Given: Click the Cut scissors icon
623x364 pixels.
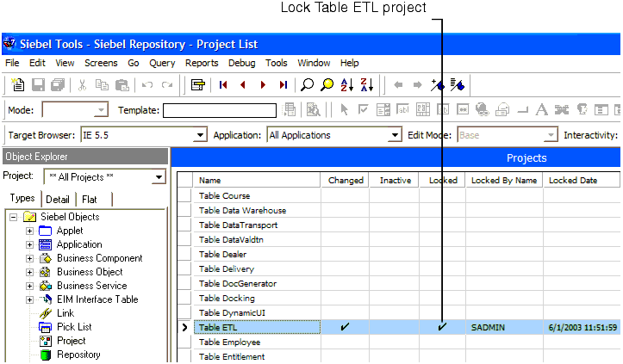Looking at the screenshot, I should pos(82,84).
